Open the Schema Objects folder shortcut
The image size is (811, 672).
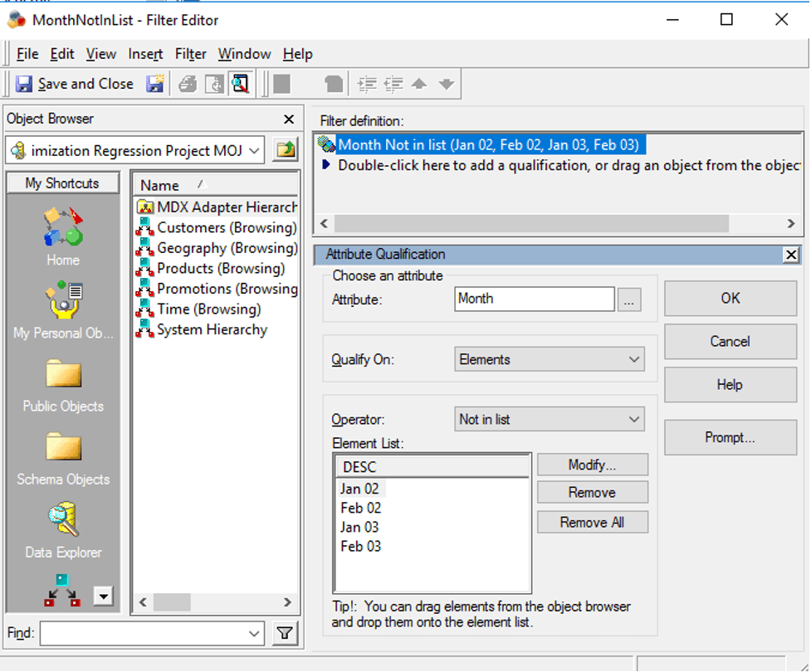tap(63, 448)
